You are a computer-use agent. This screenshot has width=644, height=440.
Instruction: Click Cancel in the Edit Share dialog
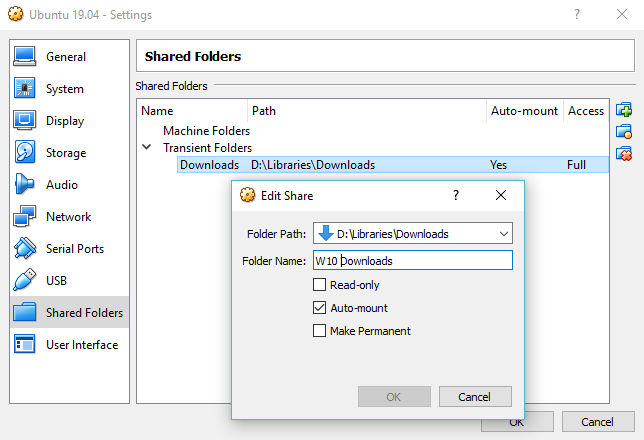475,396
